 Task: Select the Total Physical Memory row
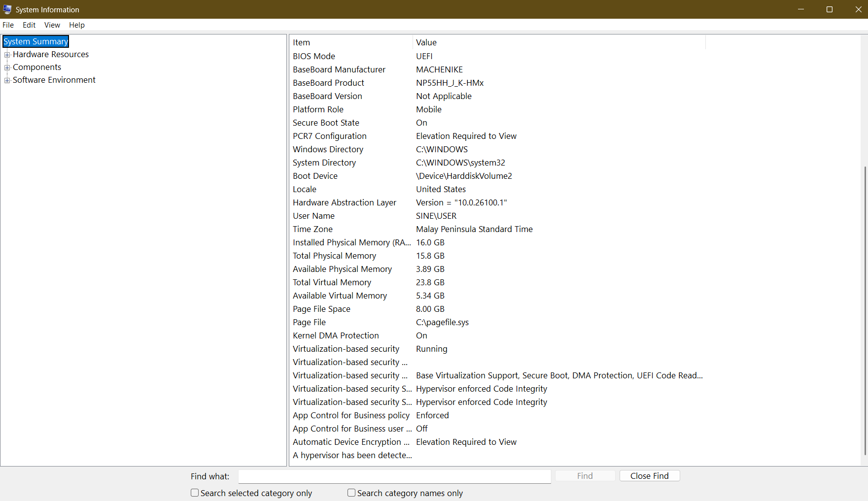click(498, 256)
